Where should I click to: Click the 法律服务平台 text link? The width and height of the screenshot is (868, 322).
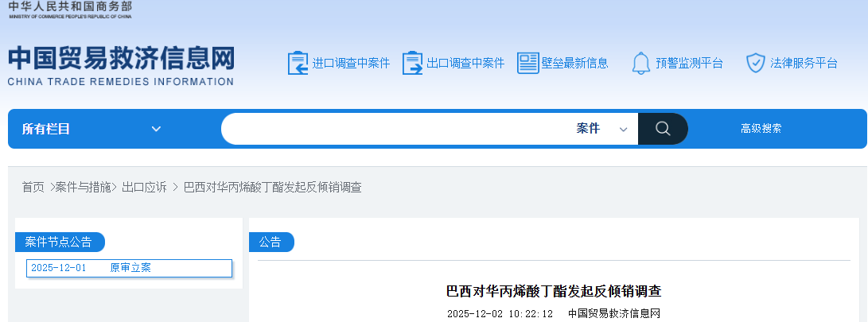tap(804, 64)
